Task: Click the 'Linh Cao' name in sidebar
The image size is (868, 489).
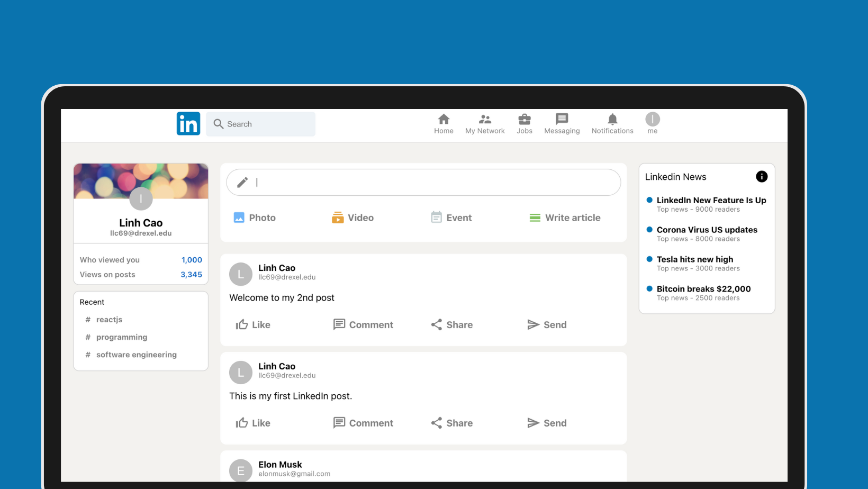Action: (141, 223)
